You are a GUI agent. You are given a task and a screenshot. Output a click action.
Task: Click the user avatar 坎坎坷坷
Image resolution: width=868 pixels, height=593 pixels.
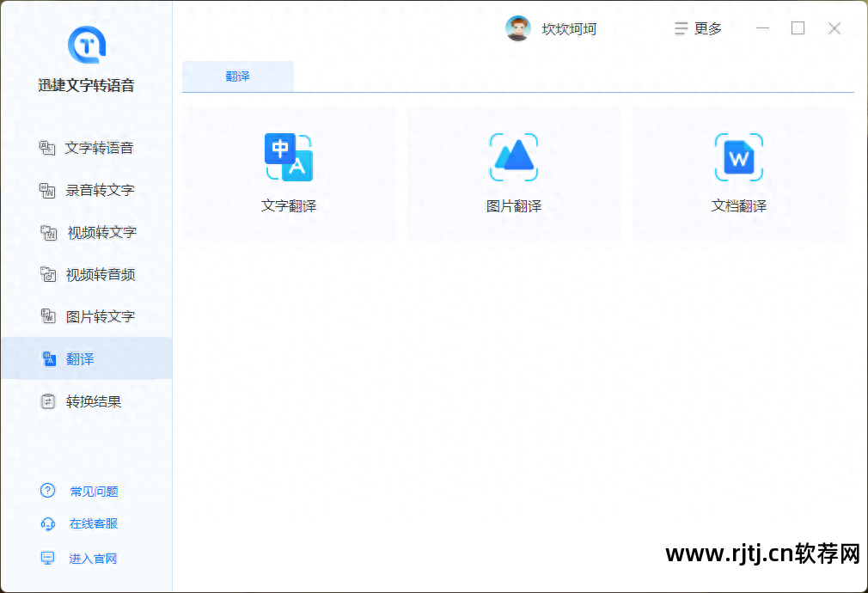(517, 28)
